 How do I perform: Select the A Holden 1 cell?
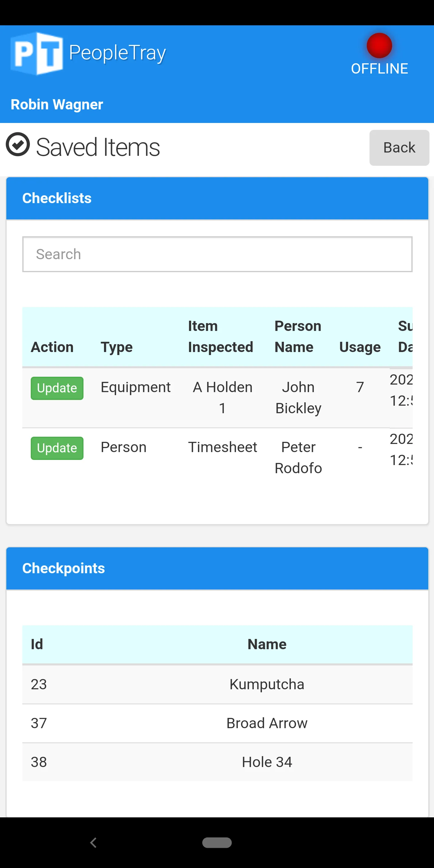[x=222, y=398]
